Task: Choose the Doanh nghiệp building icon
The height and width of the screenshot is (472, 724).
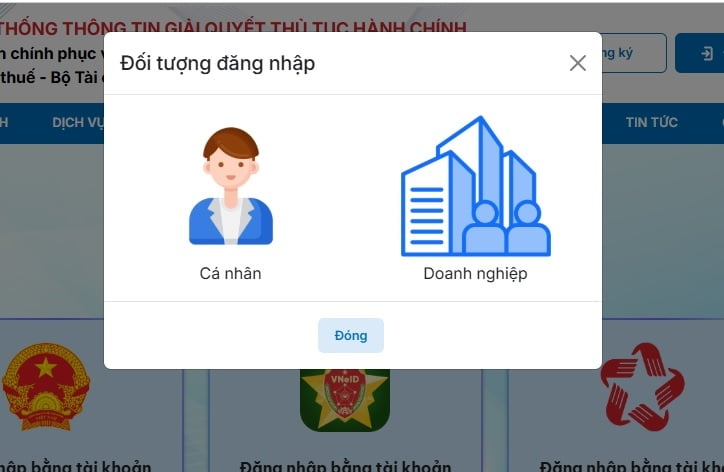Action: tap(476, 186)
